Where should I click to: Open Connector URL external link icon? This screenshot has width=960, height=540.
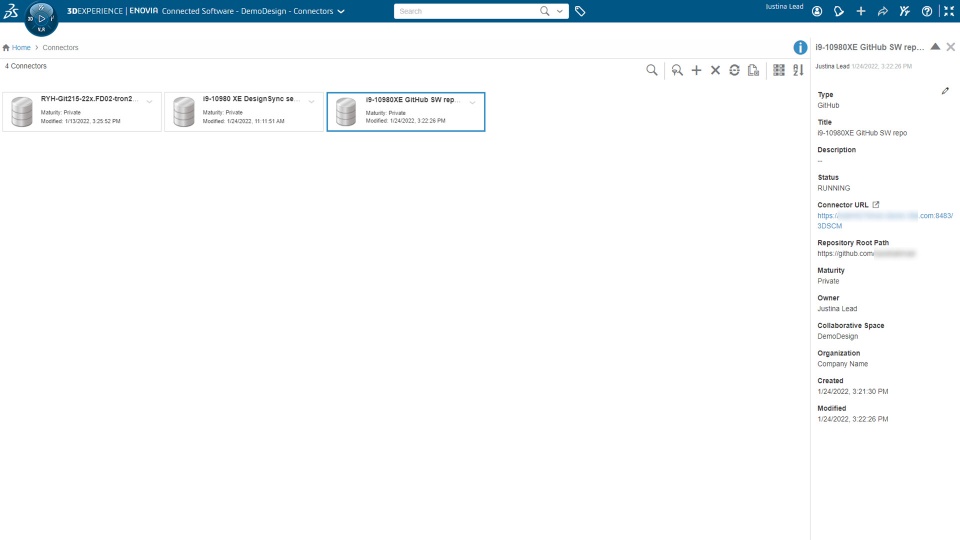point(876,204)
